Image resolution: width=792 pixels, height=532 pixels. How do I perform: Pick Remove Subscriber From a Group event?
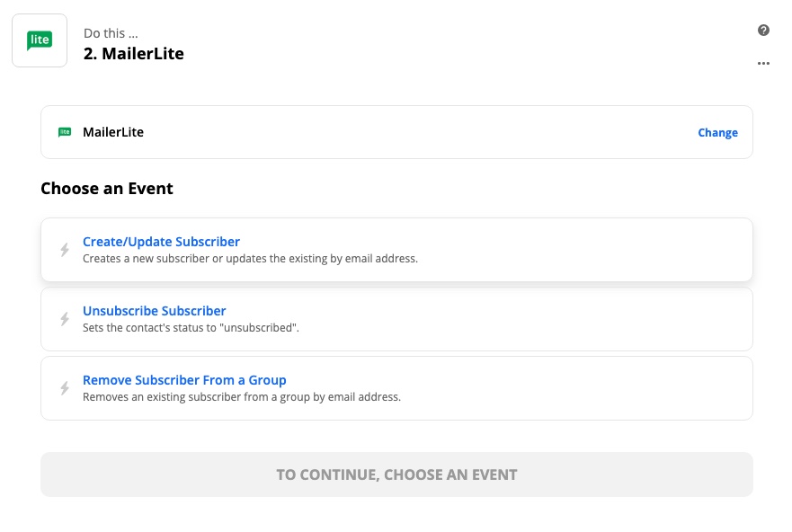184,380
